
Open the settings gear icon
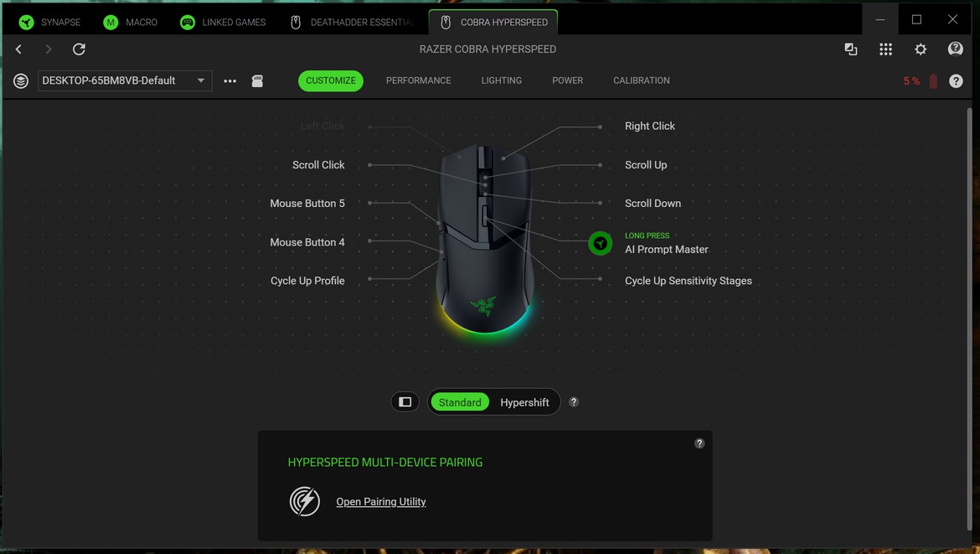point(921,49)
